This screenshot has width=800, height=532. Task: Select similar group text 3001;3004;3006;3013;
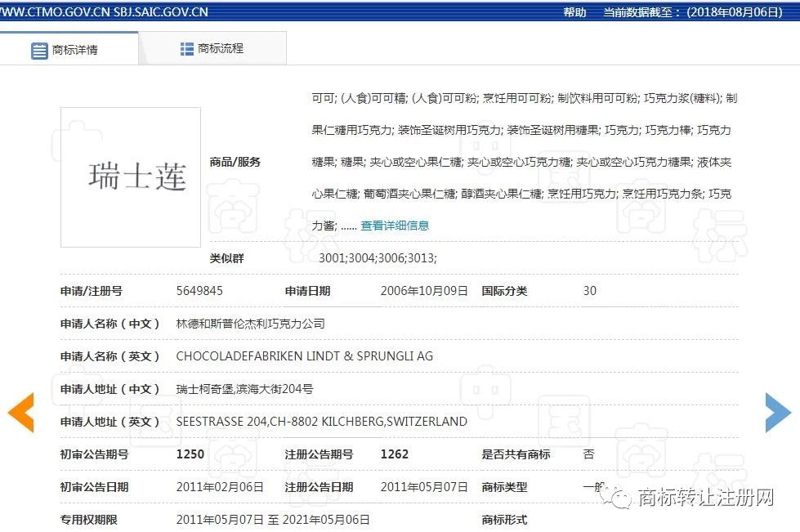(378, 258)
